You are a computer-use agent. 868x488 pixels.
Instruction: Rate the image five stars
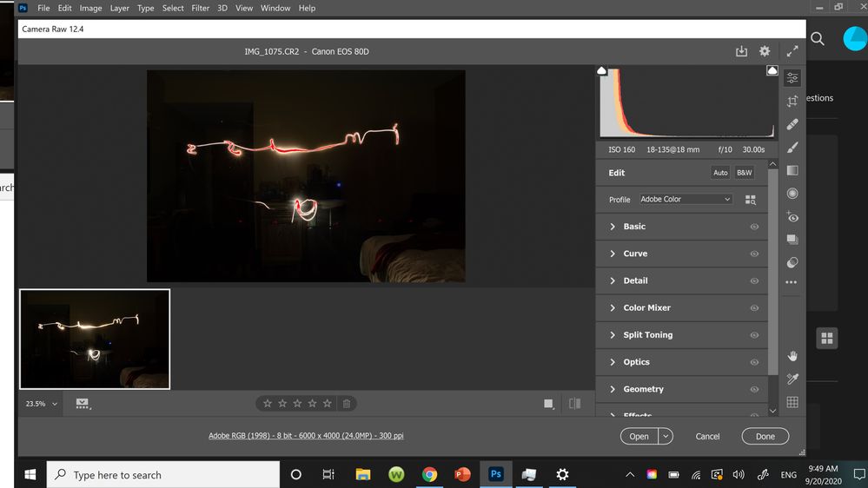pyautogui.click(x=328, y=404)
